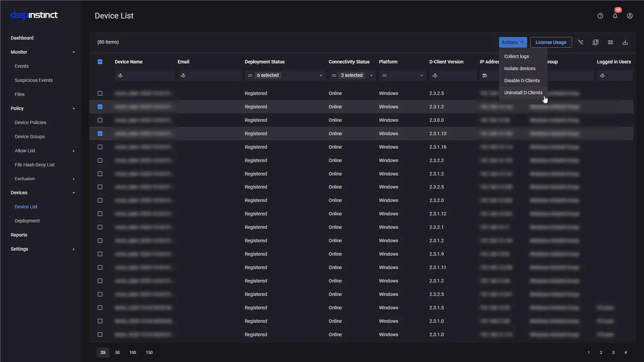
Task: Open Files in the sidebar
Action: click(x=19, y=94)
